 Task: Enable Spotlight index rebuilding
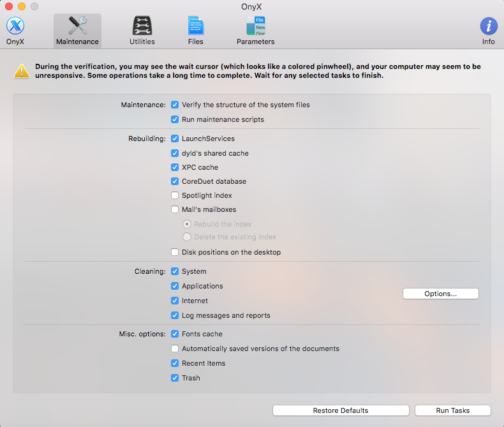(175, 195)
